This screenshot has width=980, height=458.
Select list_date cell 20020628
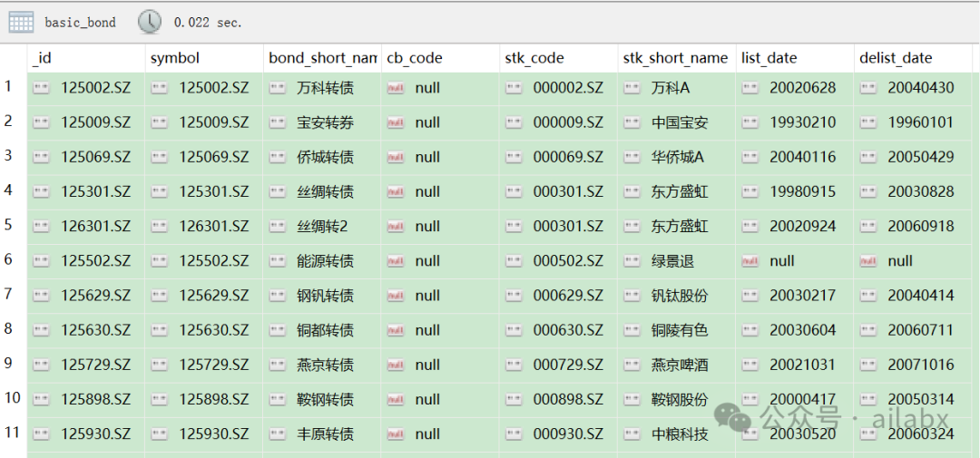(x=794, y=88)
